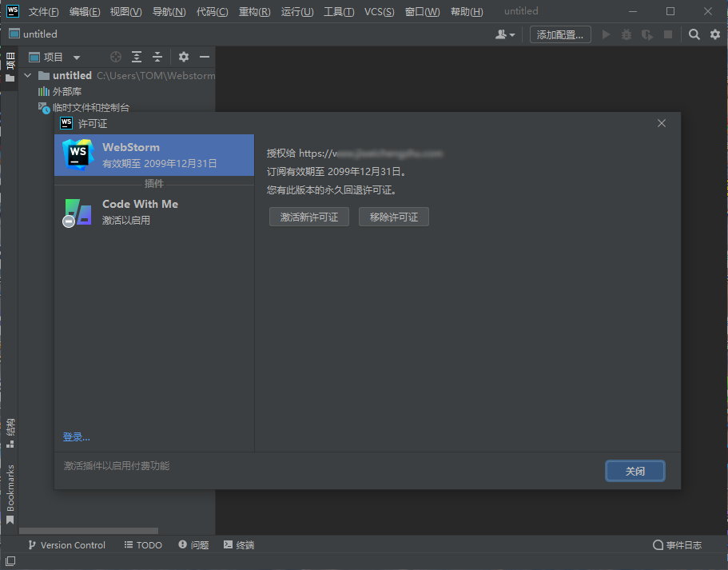This screenshot has height=570, width=728.
Task: Open the 编辑(E) menu
Action: coord(85,12)
